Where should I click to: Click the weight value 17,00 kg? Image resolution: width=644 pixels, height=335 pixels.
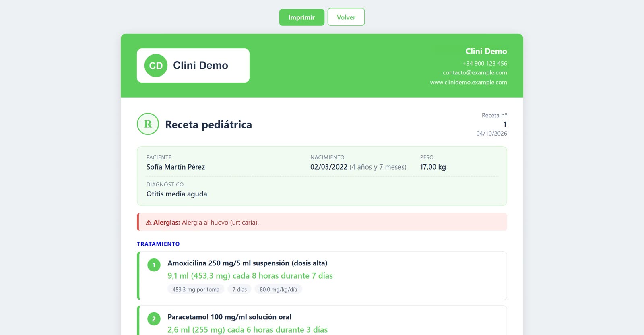click(x=433, y=167)
